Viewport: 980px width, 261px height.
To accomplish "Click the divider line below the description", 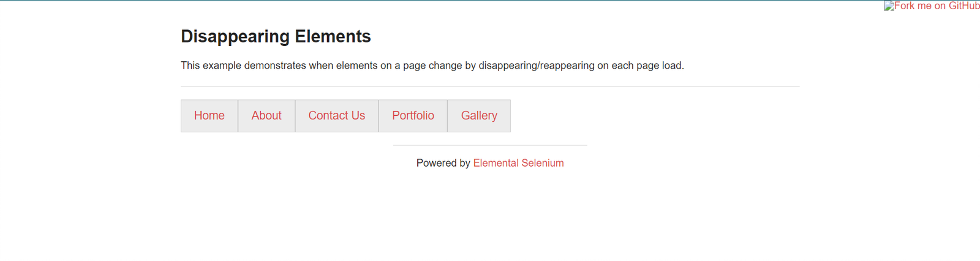I will pos(490,86).
